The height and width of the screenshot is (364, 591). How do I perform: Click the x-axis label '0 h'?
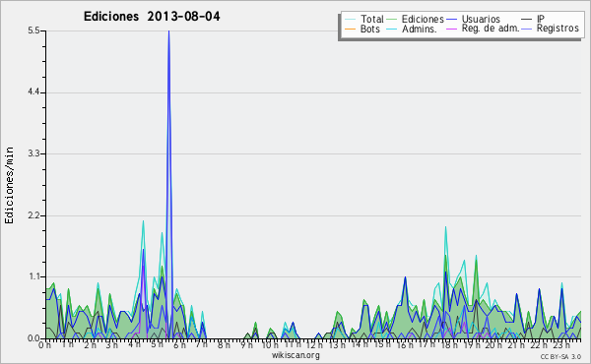pos(44,345)
